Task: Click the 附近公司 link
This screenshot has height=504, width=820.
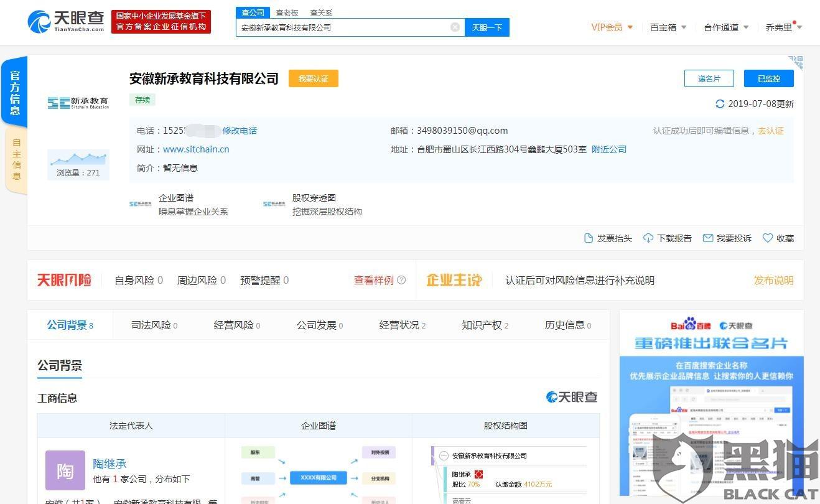Action: click(x=609, y=149)
